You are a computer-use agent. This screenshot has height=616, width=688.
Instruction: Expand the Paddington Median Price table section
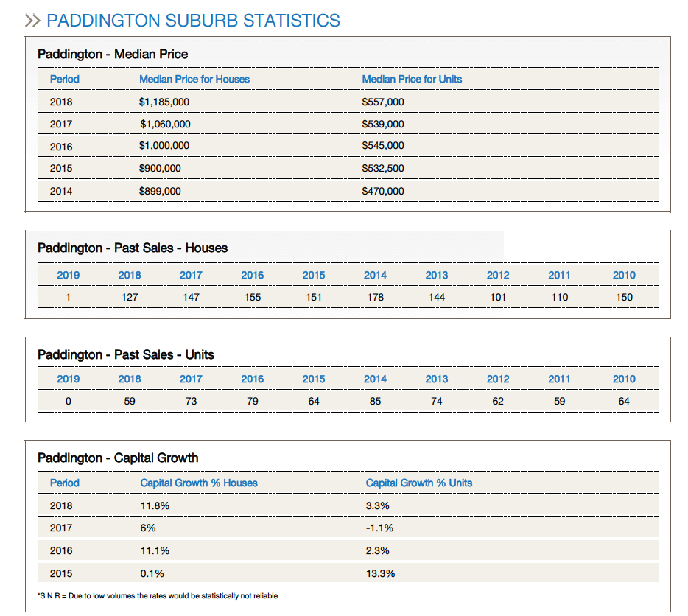point(112,54)
